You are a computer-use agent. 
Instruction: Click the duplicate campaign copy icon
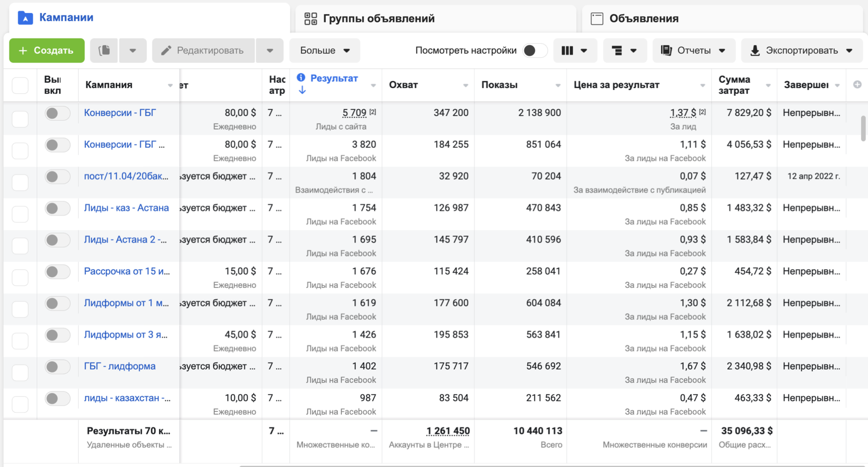point(104,51)
